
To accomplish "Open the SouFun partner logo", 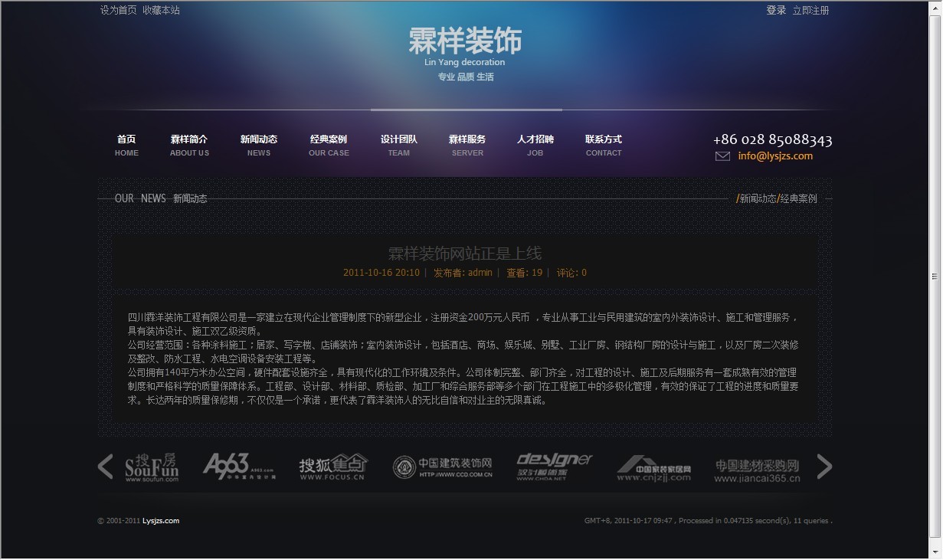I will (152, 467).
